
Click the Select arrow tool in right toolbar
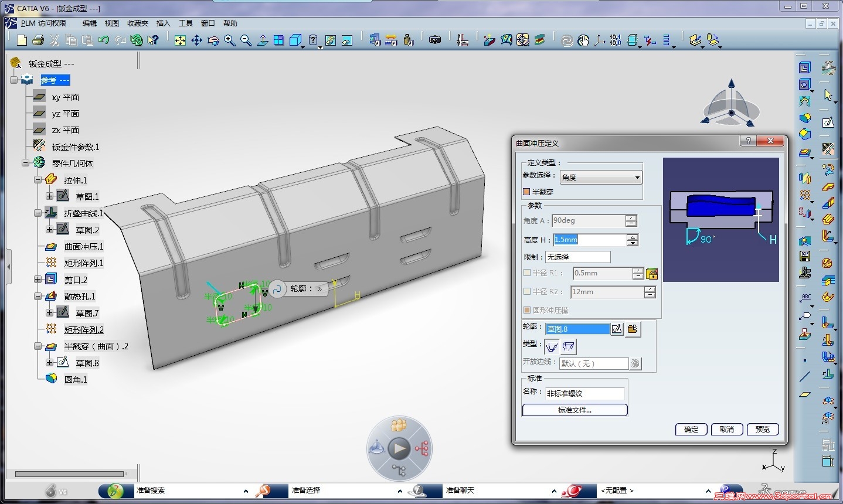[x=828, y=95]
